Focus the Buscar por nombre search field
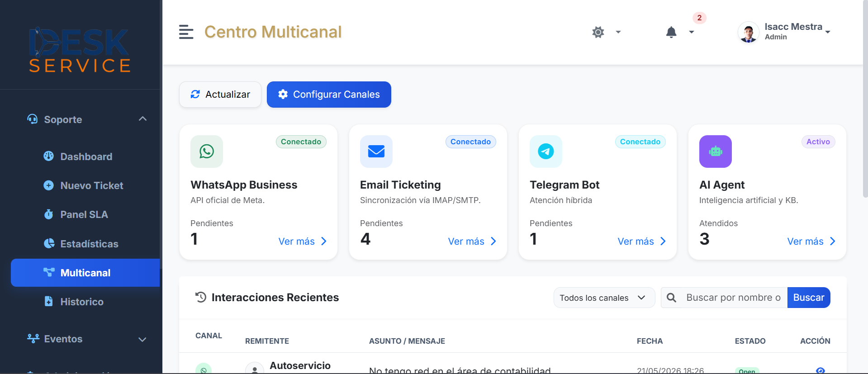The image size is (868, 374). [x=734, y=298]
